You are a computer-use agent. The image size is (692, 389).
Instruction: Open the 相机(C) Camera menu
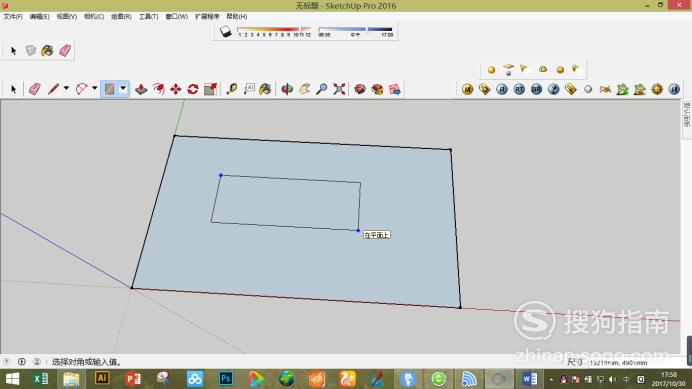coord(94,16)
